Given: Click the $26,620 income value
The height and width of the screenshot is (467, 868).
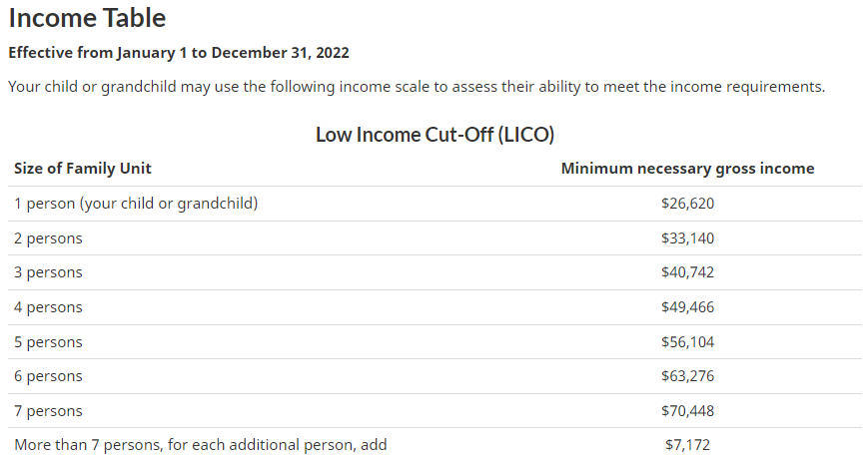Looking at the screenshot, I should point(687,204).
